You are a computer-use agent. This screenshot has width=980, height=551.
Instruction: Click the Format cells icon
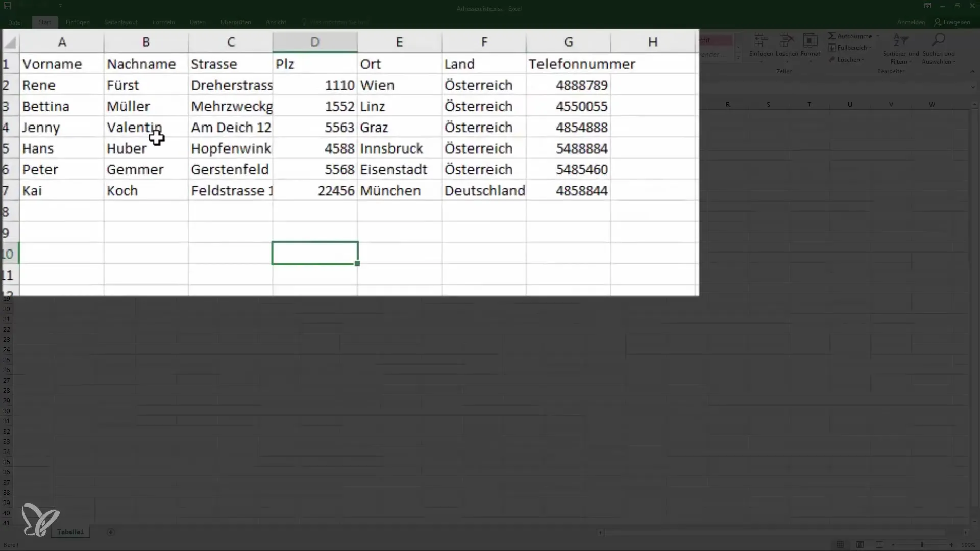coord(810,40)
